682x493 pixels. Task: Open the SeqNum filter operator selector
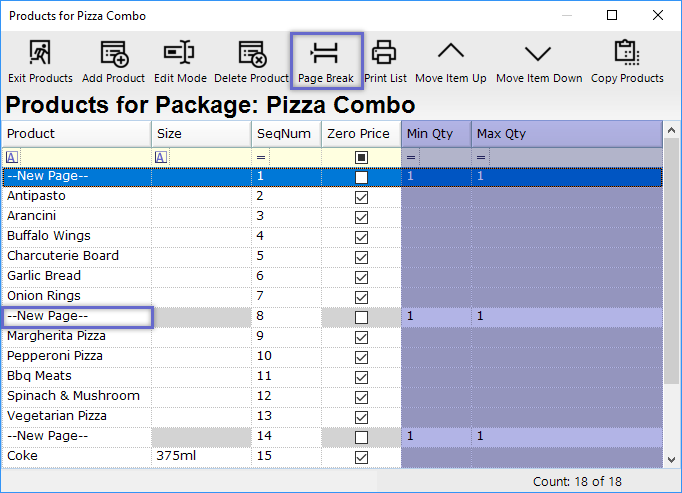261,157
